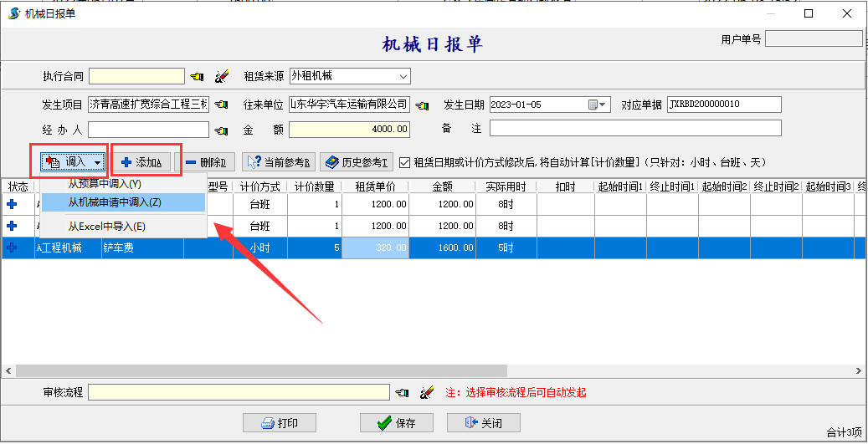Screen dimensions: 868x444
Task: Click the lookup hand icon beside 发生项目
Action: pyautogui.click(x=221, y=105)
